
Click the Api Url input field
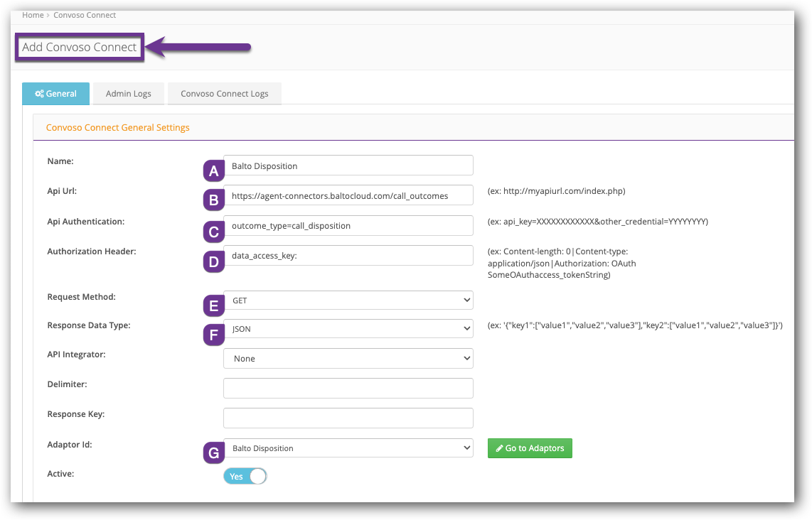tap(348, 195)
